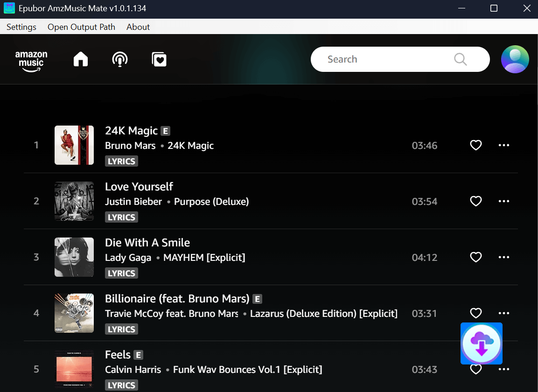Click the Amazon Music logo
Viewport: 538px width, 392px height.
[31, 59]
